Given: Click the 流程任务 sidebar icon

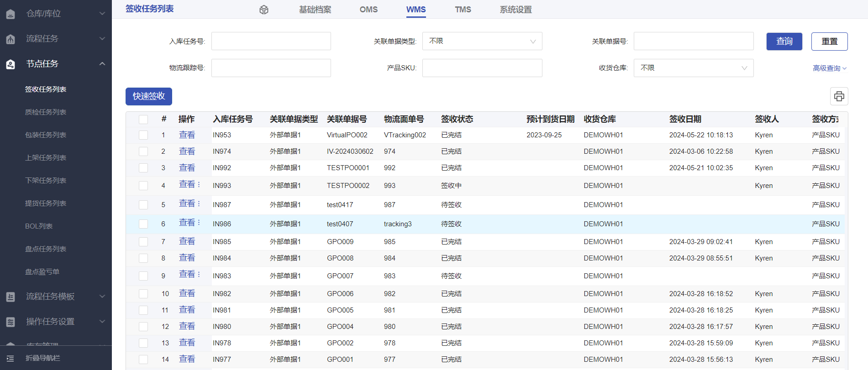Looking at the screenshot, I should 11,39.
